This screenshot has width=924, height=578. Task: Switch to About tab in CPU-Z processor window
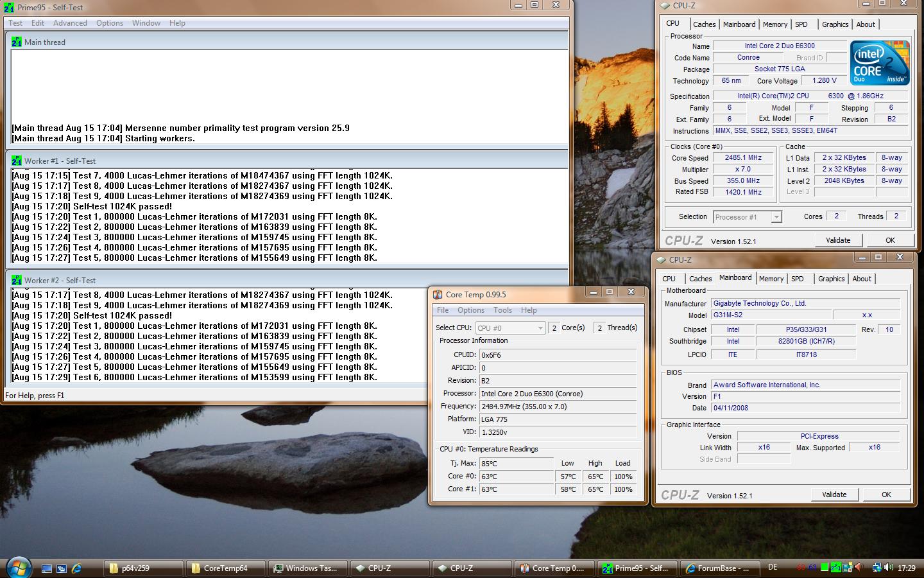tap(866, 24)
